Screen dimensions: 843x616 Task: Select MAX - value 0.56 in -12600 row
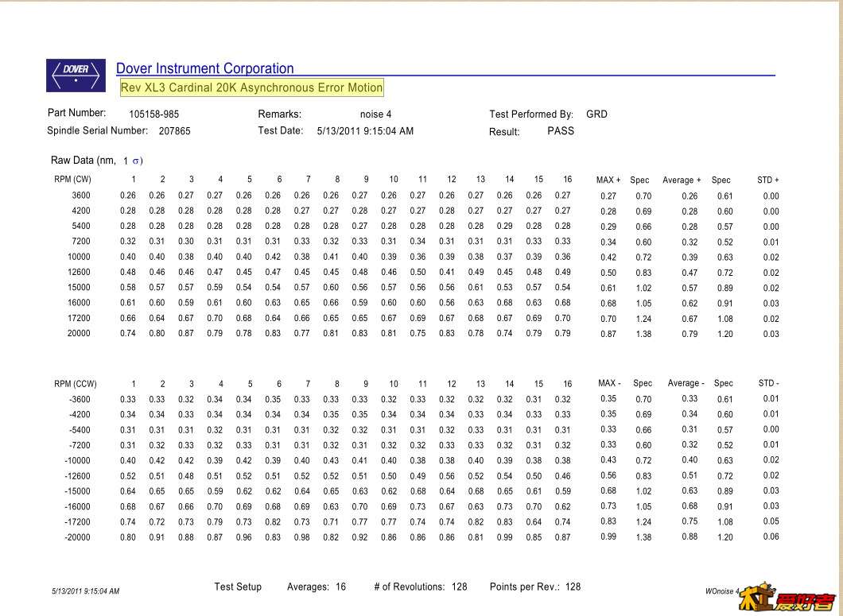pyautogui.click(x=608, y=475)
